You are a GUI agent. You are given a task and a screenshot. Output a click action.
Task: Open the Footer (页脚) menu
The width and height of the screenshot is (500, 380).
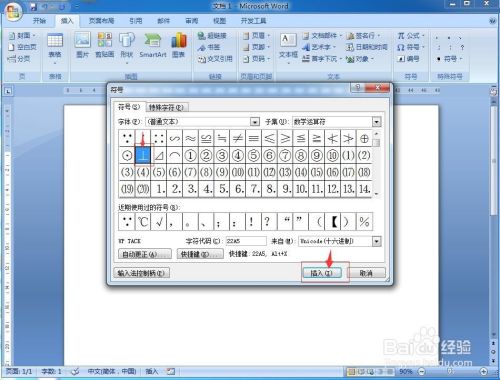click(x=256, y=47)
